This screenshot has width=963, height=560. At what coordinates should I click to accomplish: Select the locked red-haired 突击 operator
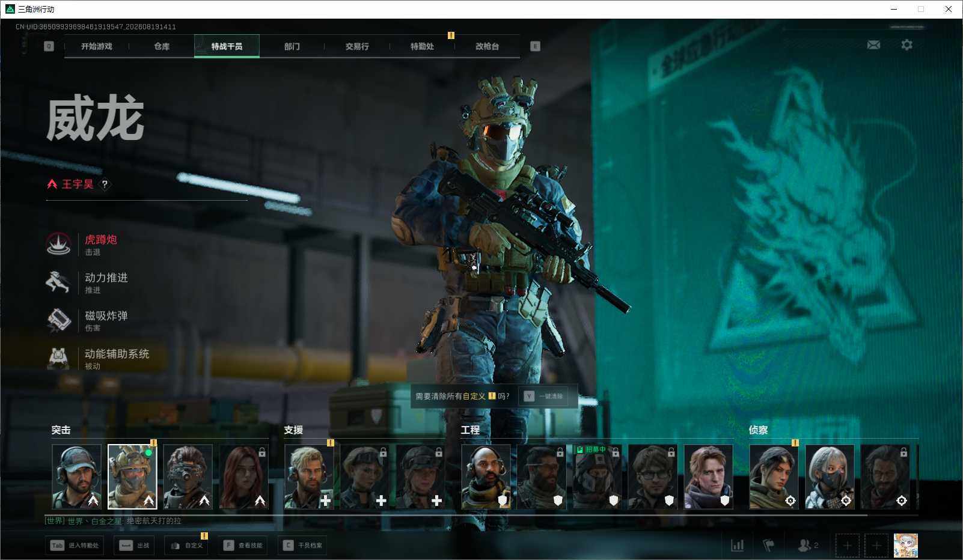click(x=243, y=476)
